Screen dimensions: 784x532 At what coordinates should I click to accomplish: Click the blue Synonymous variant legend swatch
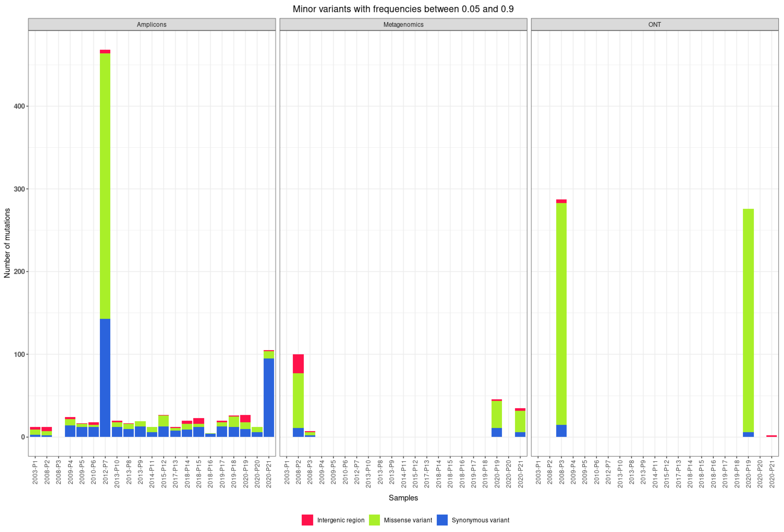442,520
